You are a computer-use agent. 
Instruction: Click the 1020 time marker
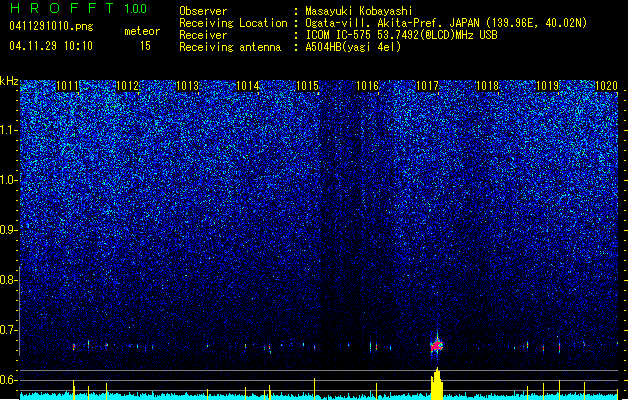[607, 86]
